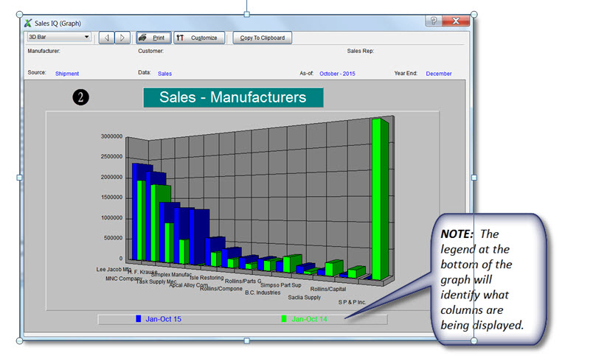Click the Sales IQ title bar icon

28,23
